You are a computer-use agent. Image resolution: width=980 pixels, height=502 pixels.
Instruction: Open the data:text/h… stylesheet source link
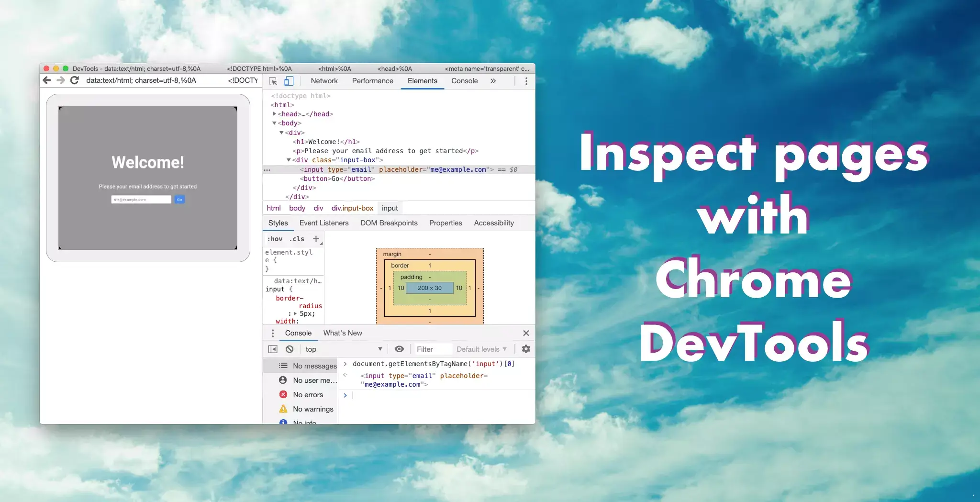click(298, 281)
